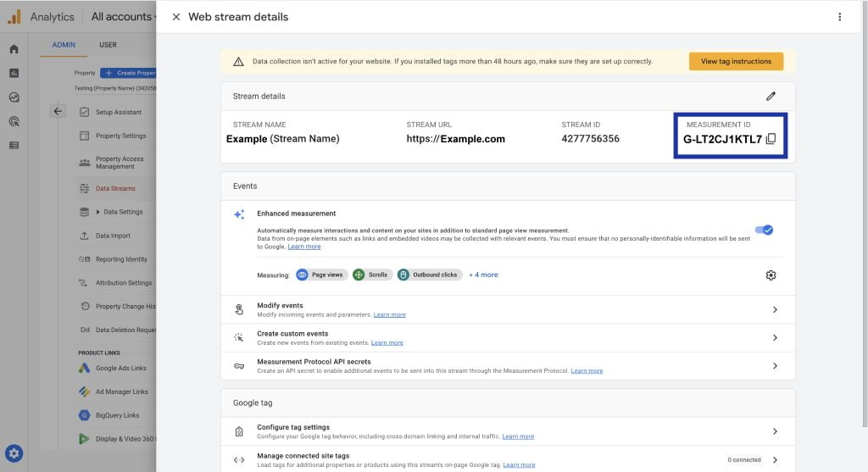Switch to the USER tab
The width and height of the screenshot is (868, 472).
(x=108, y=45)
